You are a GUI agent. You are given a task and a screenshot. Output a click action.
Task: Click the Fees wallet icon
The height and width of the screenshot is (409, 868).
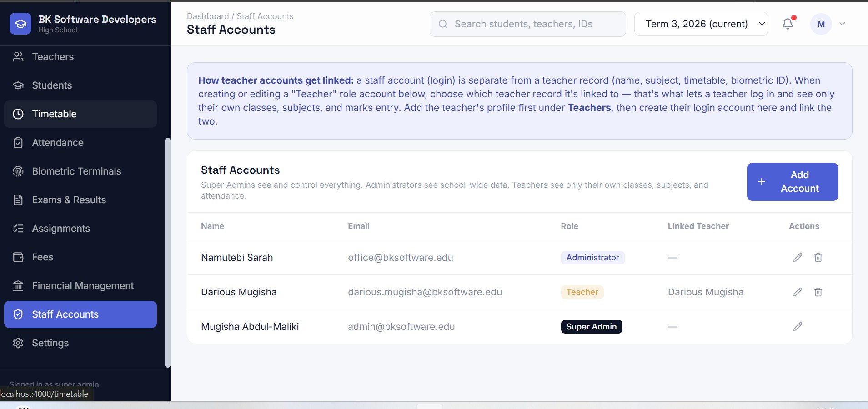[x=18, y=257]
